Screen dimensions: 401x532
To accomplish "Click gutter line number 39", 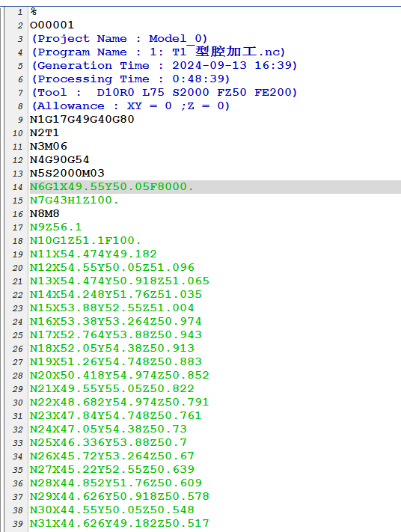I will coord(18,524).
